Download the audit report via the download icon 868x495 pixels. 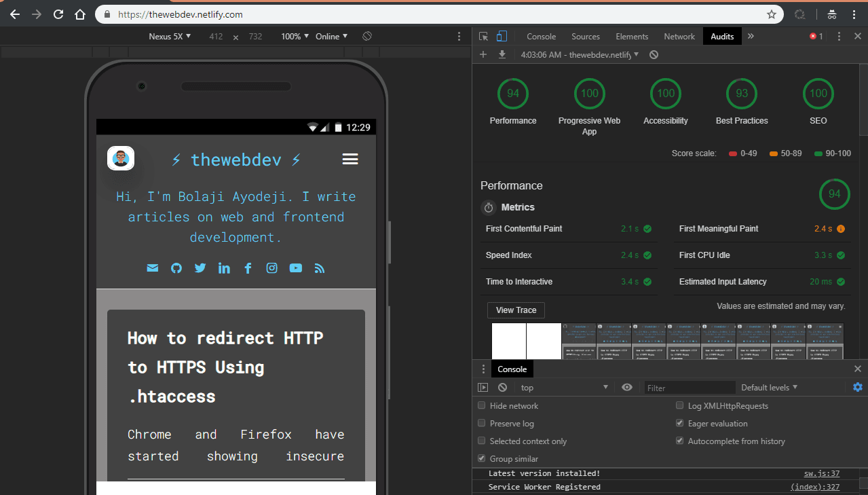coord(501,54)
